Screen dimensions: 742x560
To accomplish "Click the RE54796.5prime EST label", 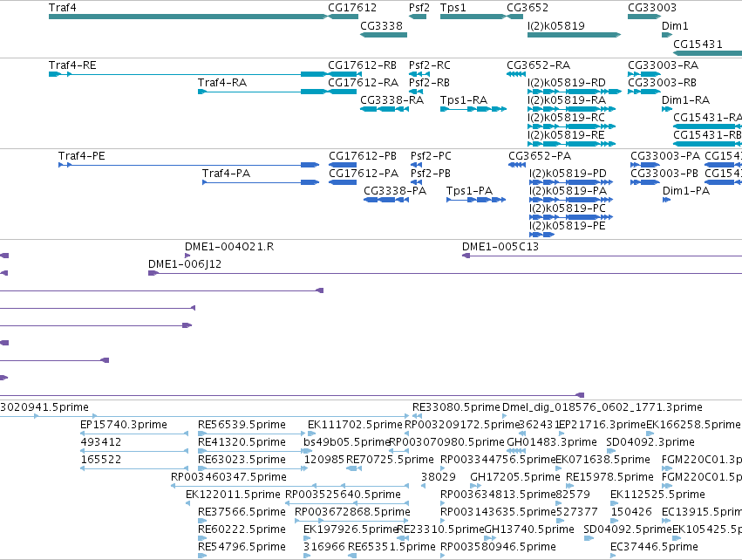I will click(x=242, y=547).
